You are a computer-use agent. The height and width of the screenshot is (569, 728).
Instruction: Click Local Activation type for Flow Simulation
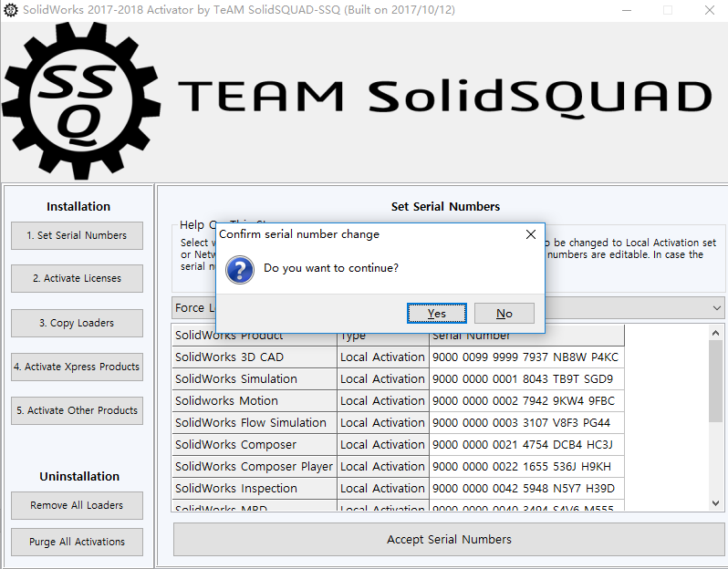[x=383, y=423]
